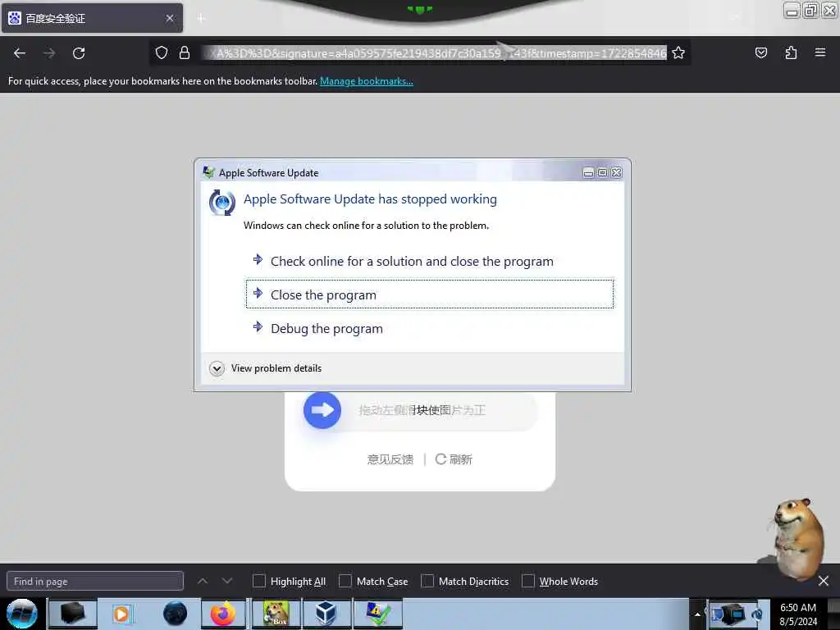Open the Windows Start orb

(21, 614)
